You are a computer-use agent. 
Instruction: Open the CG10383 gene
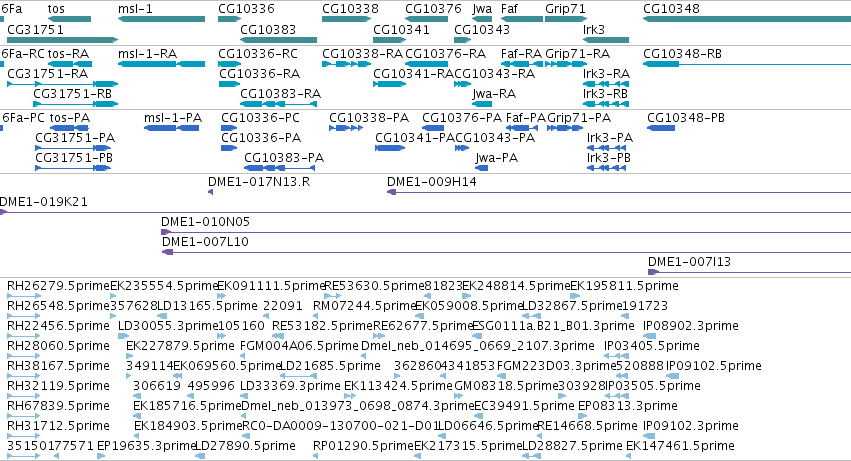coord(278,40)
